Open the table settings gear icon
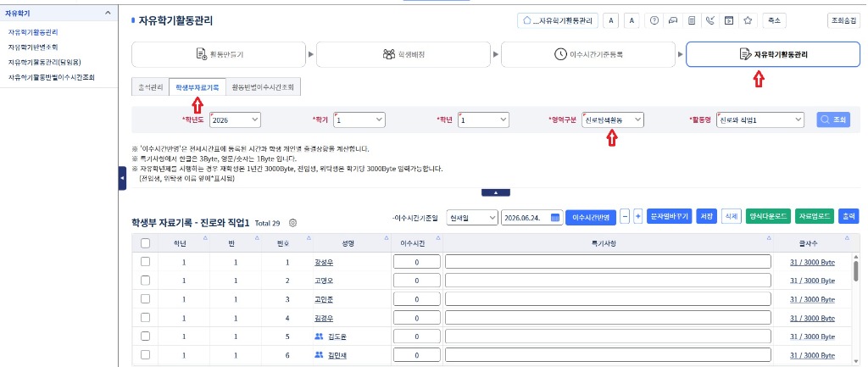Screen dimensions: 868x367 (293, 223)
